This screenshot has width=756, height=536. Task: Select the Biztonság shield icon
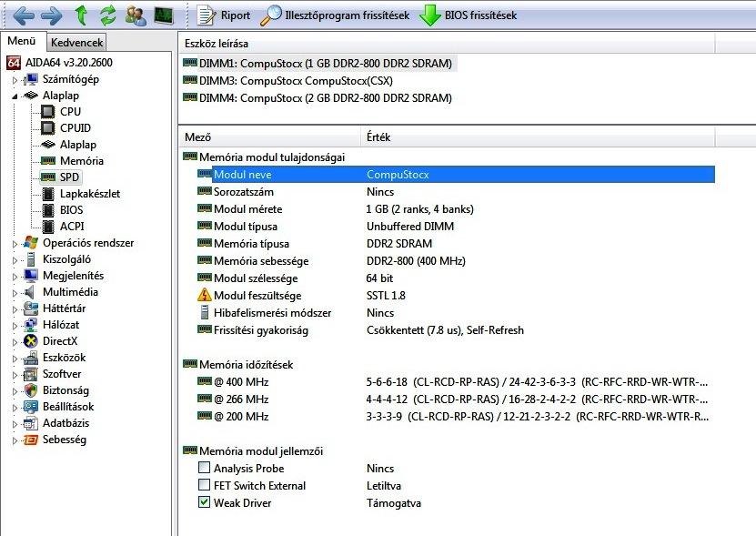coord(31,390)
